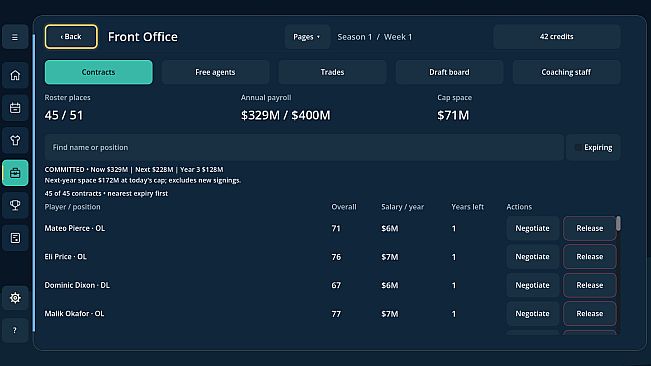Switch to the Coaching staff tab
Viewport: 651px width, 366px height.
[x=566, y=72]
